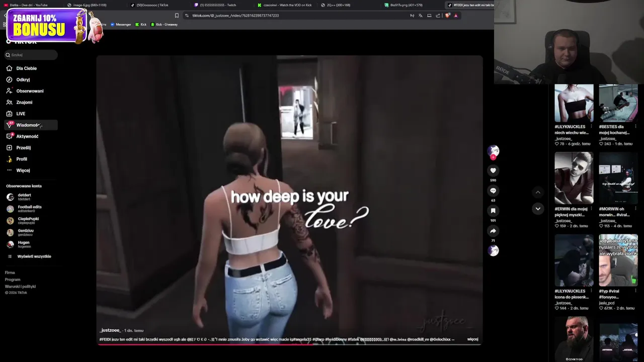Click the 'Firma' footer link
Image resolution: width=644 pixels, height=362 pixels.
(10, 273)
